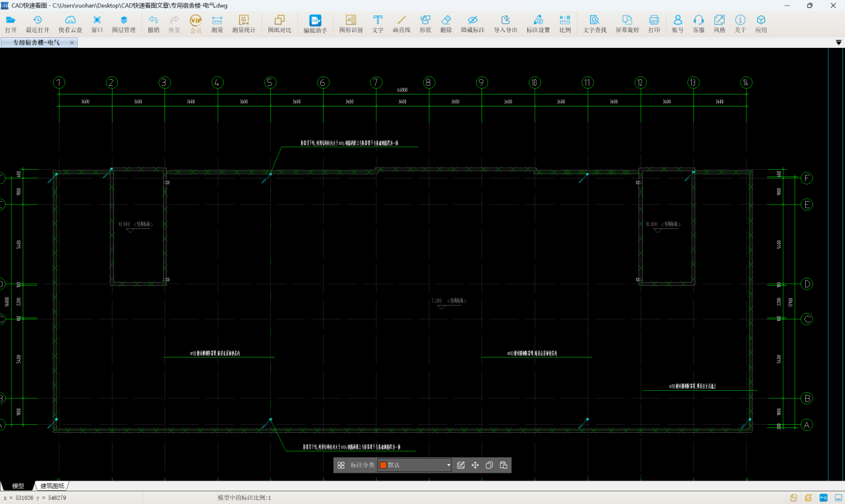Viewport: 845px width, 504px height.
Task: Select the 测量 measure tool
Action: [217, 24]
